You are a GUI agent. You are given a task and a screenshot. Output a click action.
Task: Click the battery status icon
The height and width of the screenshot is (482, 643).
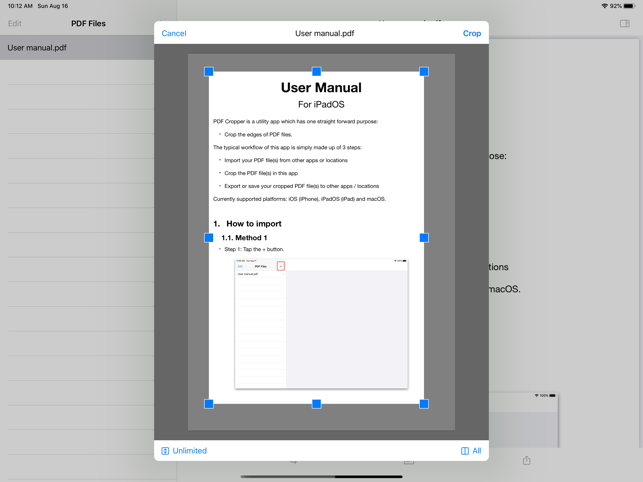[629, 6]
